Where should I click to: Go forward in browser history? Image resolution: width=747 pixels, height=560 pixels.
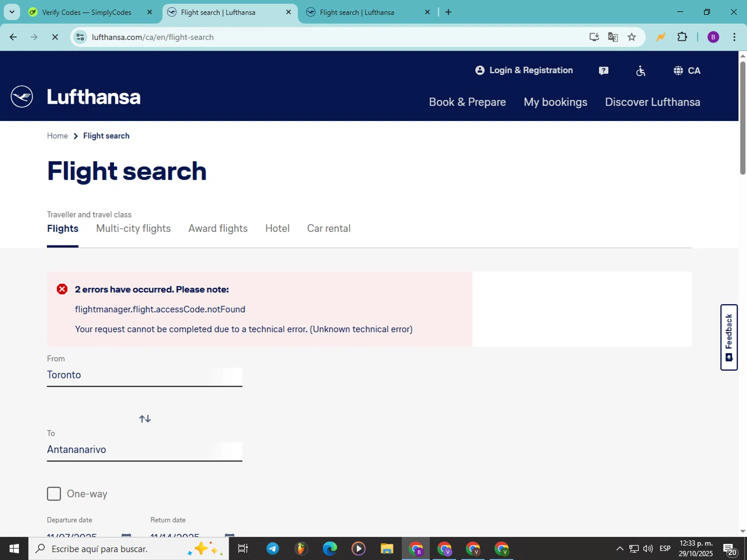(x=34, y=37)
